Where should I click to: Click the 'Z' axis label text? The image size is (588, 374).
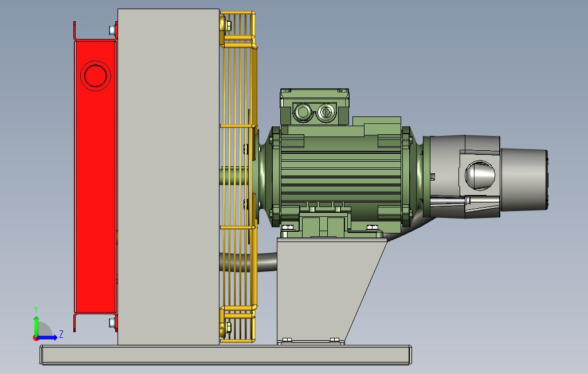[x=61, y=334]
